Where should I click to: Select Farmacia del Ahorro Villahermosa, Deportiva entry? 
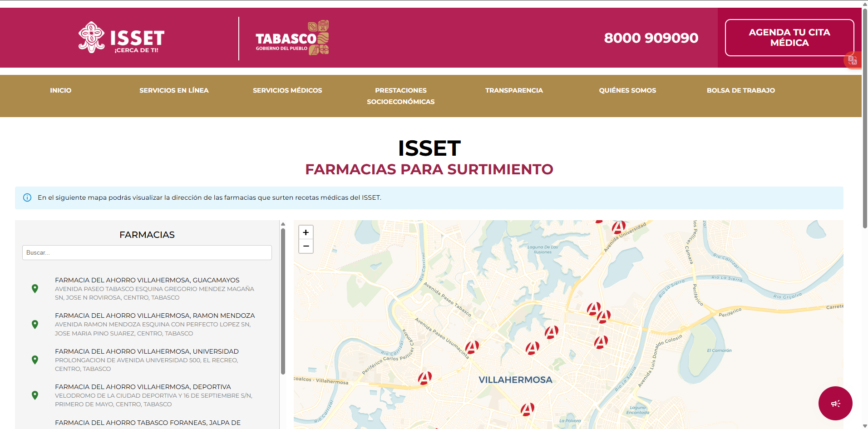pos(147,395)
